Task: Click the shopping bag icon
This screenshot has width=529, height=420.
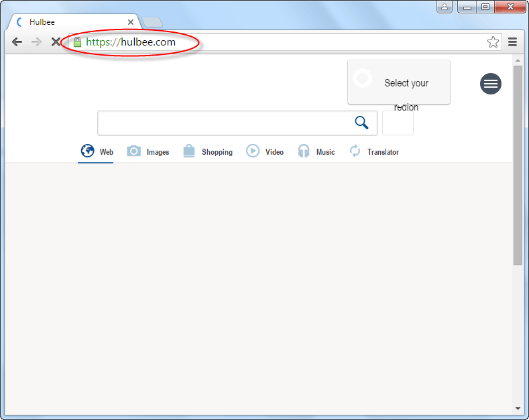Action: [x=189, y=151]
